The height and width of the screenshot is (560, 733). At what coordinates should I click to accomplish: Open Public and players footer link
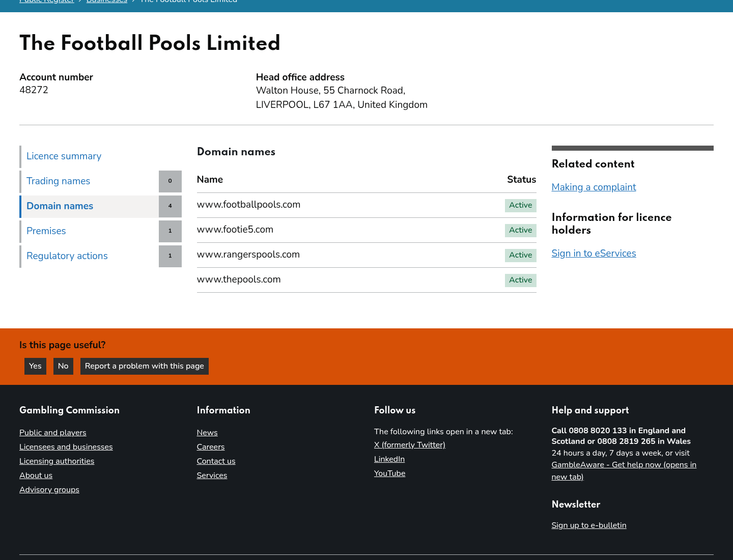click(53, 433)
